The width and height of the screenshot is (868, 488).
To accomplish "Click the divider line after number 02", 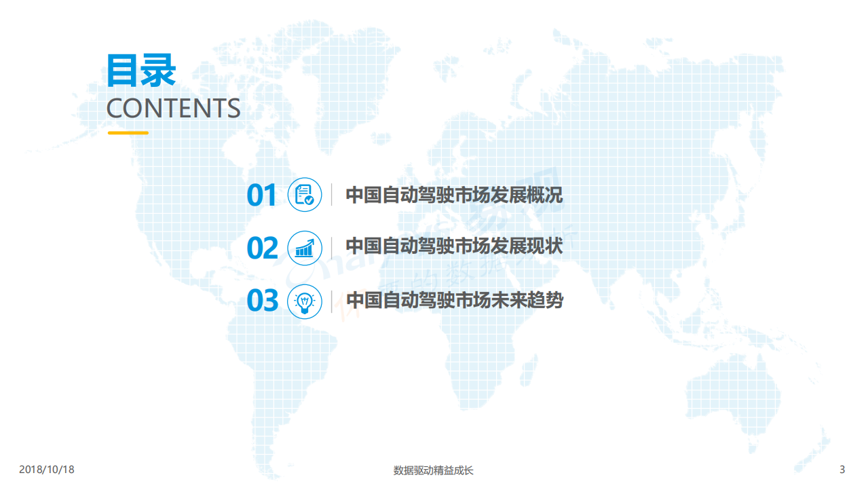I will pos(332,248).
